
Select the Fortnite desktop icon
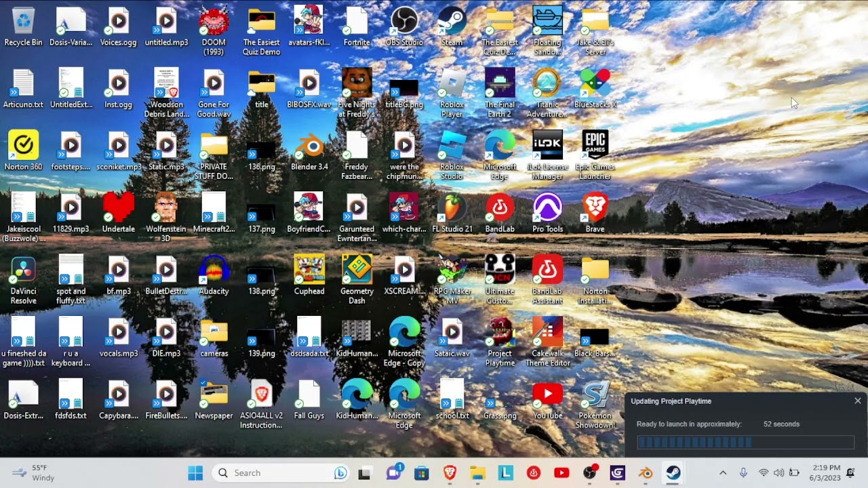pyautogui.click(x=357, y=27)
